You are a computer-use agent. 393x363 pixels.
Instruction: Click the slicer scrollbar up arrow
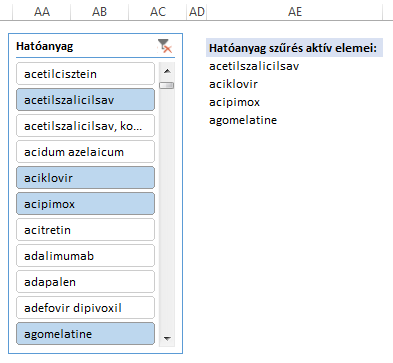click(167, 71)
